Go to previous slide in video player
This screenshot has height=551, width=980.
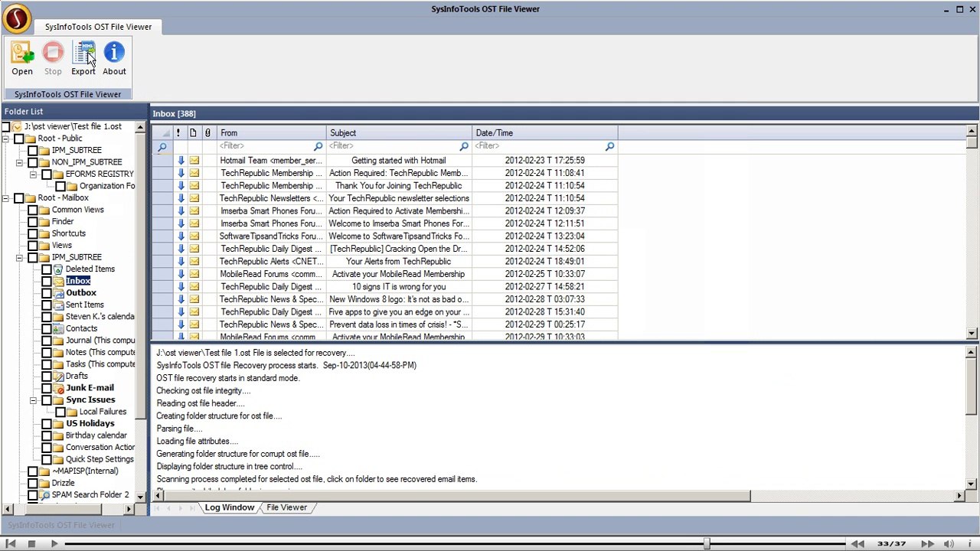point(857,543)
